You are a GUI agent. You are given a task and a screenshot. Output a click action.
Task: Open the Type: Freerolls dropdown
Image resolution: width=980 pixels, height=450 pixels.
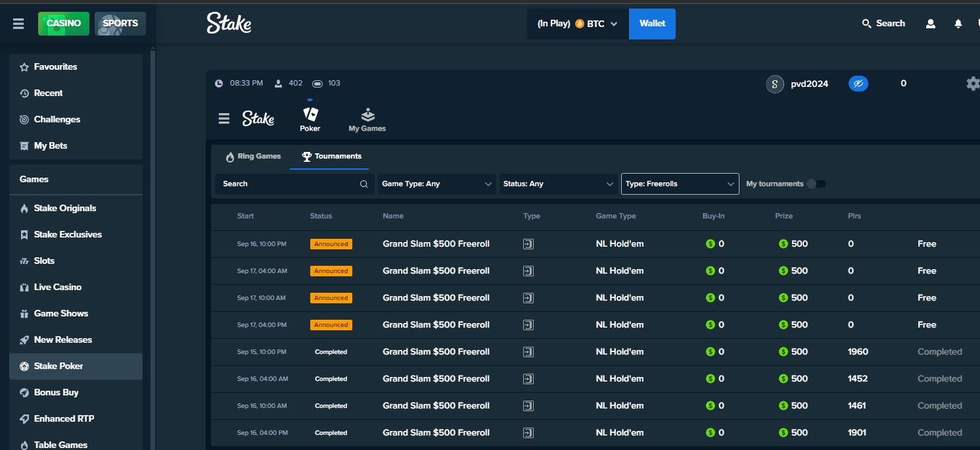click(x=680, y=184)
